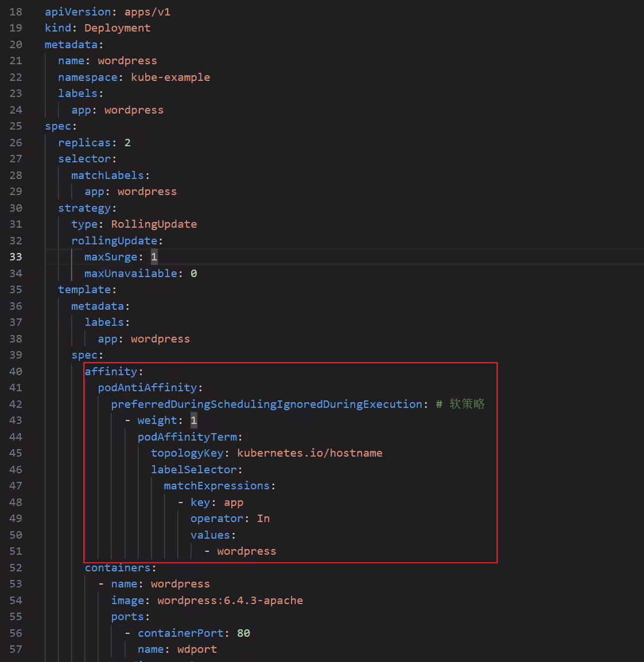Click the podAntiAffinity key
The image size is (644, 662).
pos(148,388)
